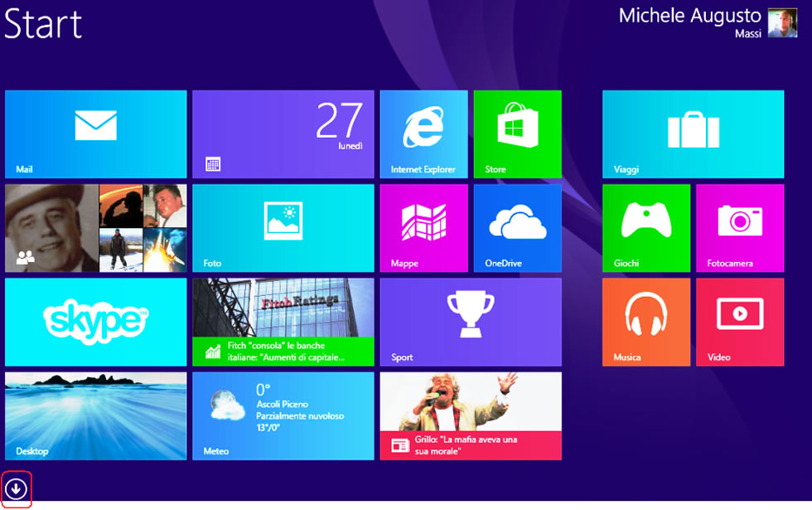Click the Michele Augusto user account name
Image resolution: width=812 pixels, height=510 pixels.
689,16
